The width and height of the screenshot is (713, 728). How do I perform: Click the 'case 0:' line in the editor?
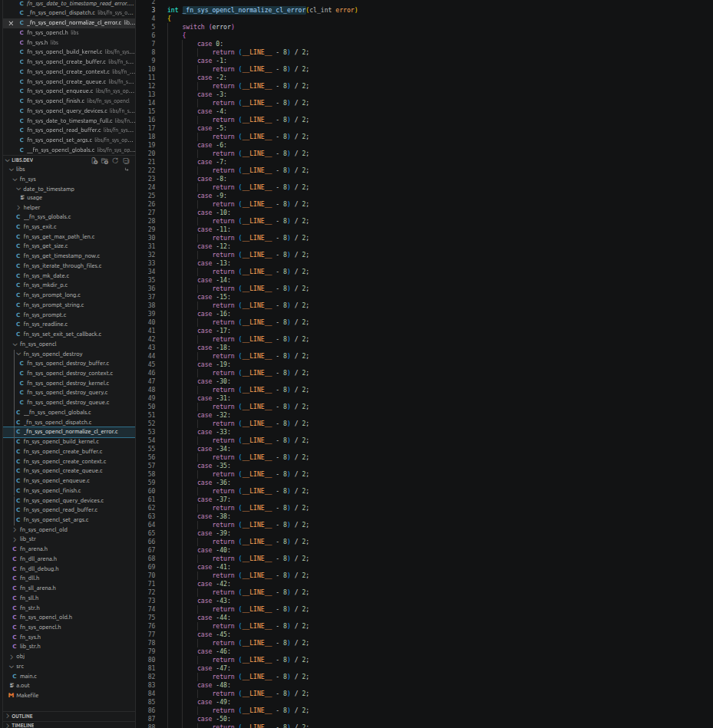point(210,44)
